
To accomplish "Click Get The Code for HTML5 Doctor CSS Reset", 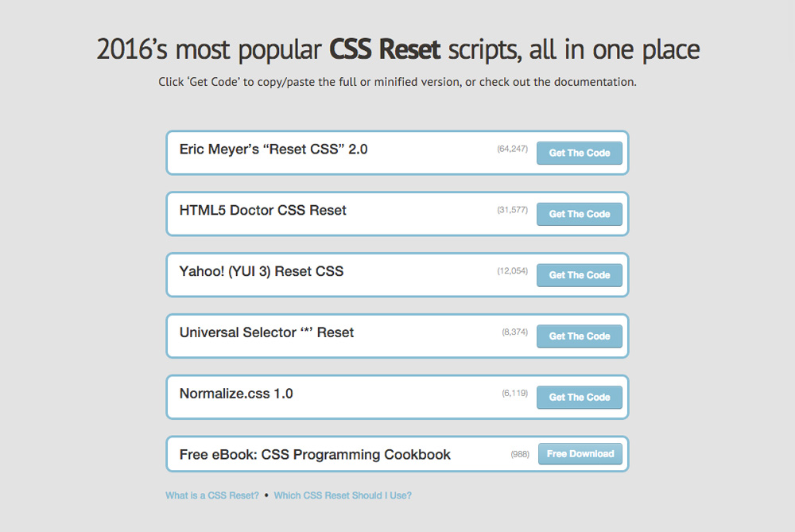I will (580, 214).
